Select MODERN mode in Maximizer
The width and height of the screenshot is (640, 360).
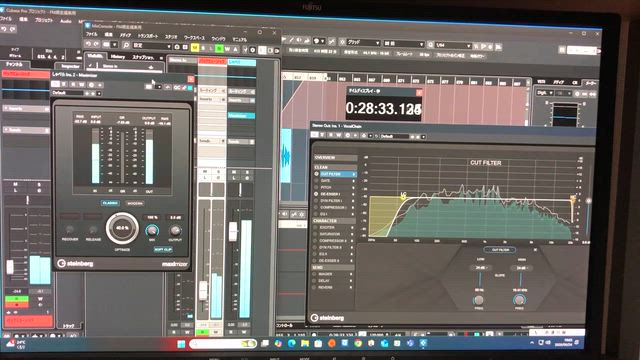coord(135,203)
